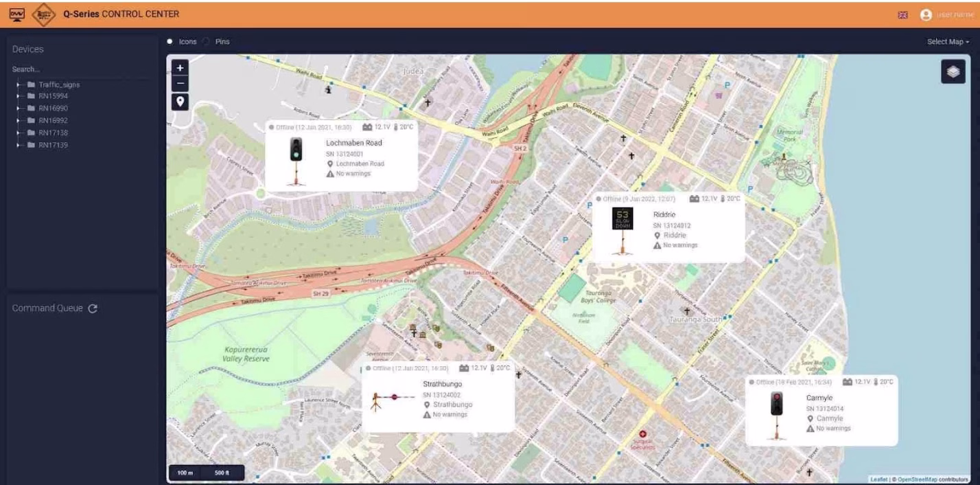Refresh the Command Queue
This screenshot has width=980, height=485.
(93, 308)
